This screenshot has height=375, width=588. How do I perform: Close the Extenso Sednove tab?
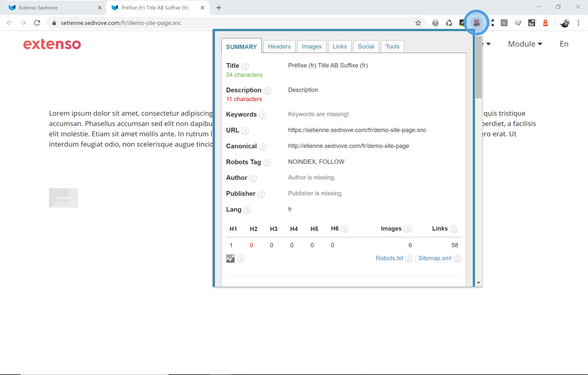[100, 8]
